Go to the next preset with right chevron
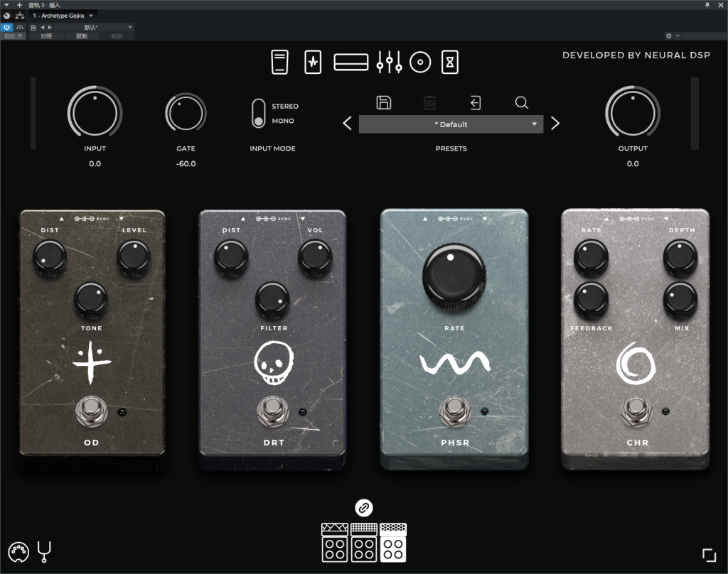Image resolution: width=728 pixels, height=574 pixels. tap(555, 124)
